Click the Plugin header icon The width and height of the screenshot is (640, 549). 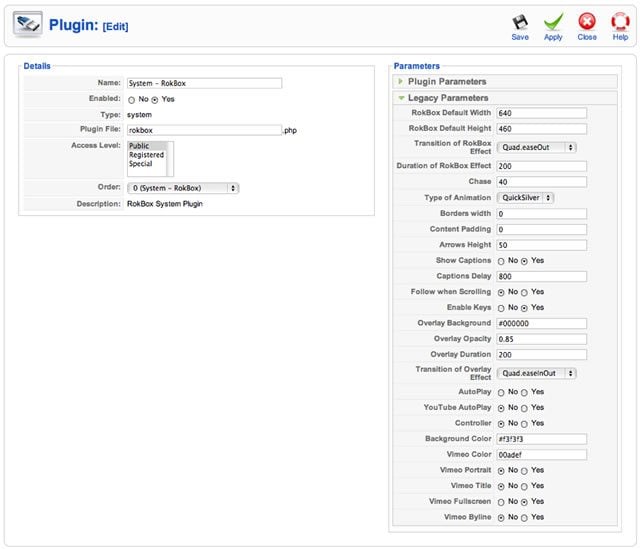[27, 24]
